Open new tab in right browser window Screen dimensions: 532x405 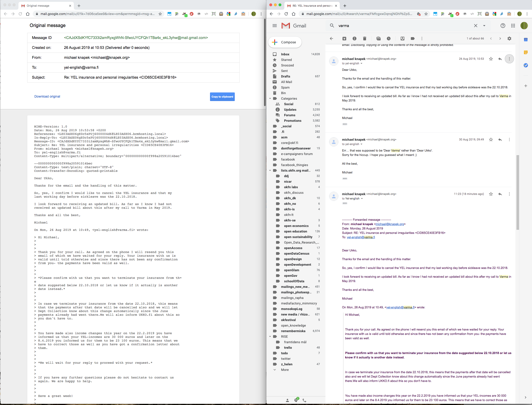[345, 6]
